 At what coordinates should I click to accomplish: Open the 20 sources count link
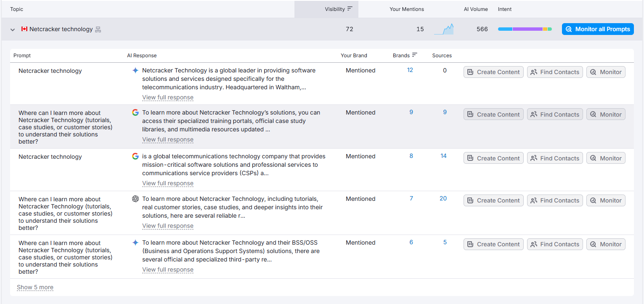(443, 198)
